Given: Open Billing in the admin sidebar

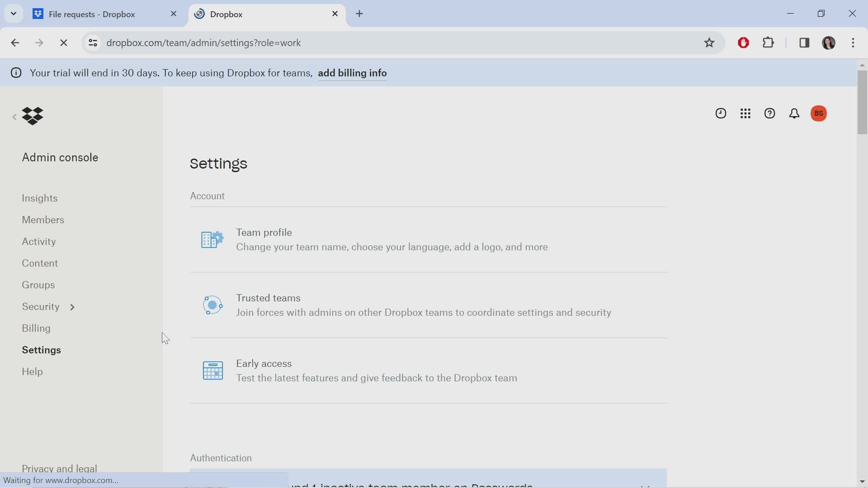Looking at the screenshot, I should [x=36, y=328].
